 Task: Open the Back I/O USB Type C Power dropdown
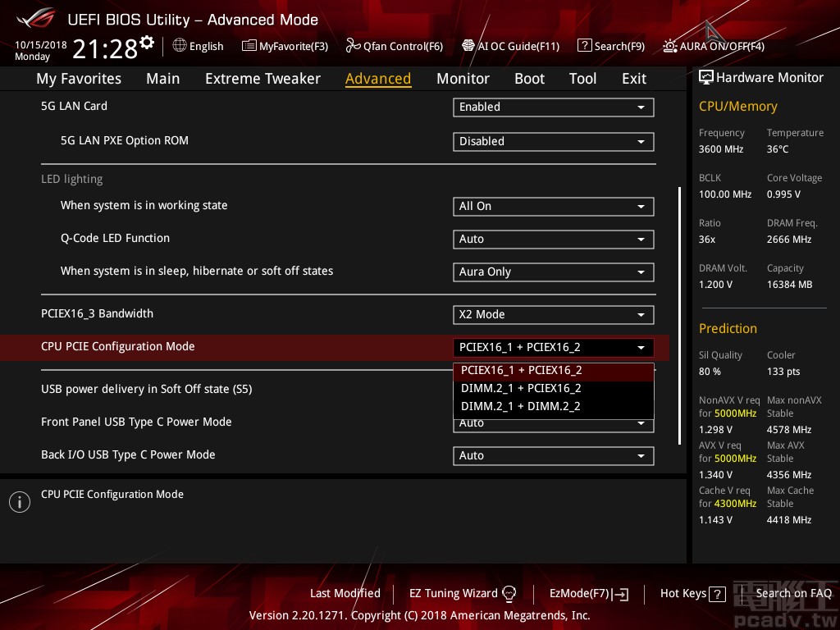pos(553,455)
